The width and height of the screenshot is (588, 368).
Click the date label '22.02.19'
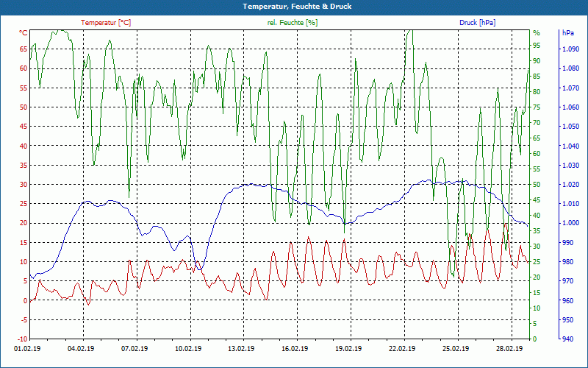pos(402,349)
